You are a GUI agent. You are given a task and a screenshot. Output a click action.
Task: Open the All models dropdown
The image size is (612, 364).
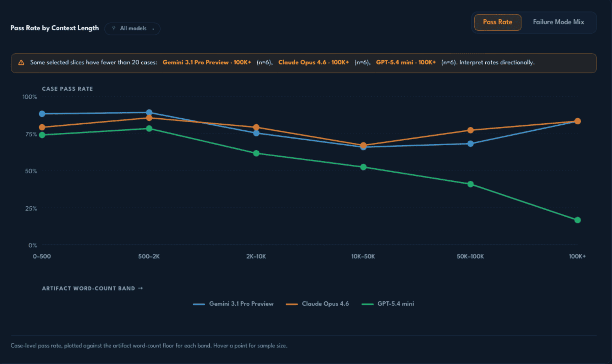(x=132, y=29)
